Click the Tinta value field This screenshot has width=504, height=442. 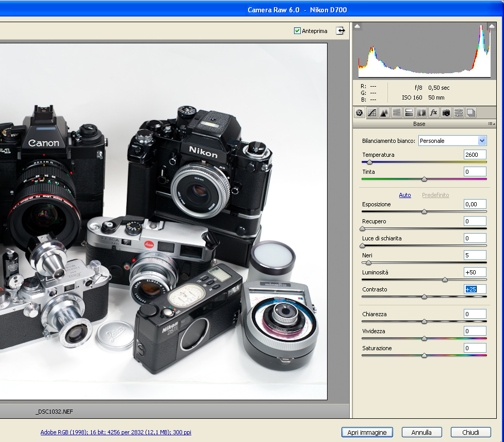tap(475, 172)
